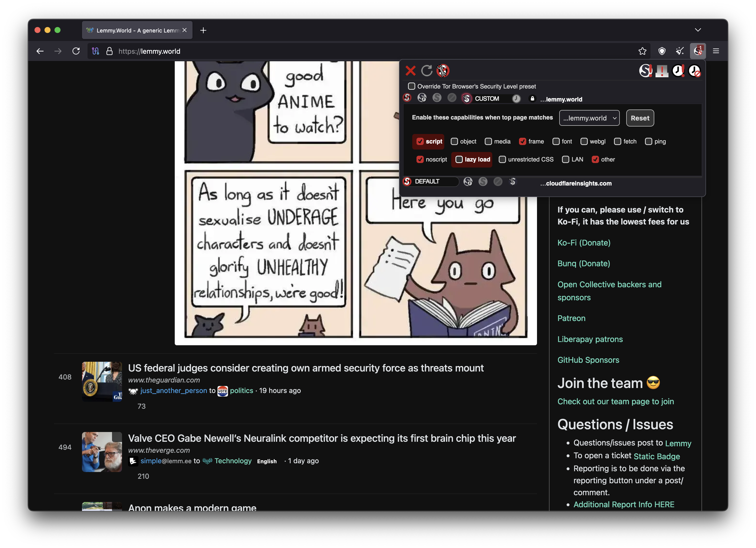The height and width of the screenshot is (548, 756).
Task: Open GitHub Sponsors link
Action: pyautogui.click(x=588, y=360)
